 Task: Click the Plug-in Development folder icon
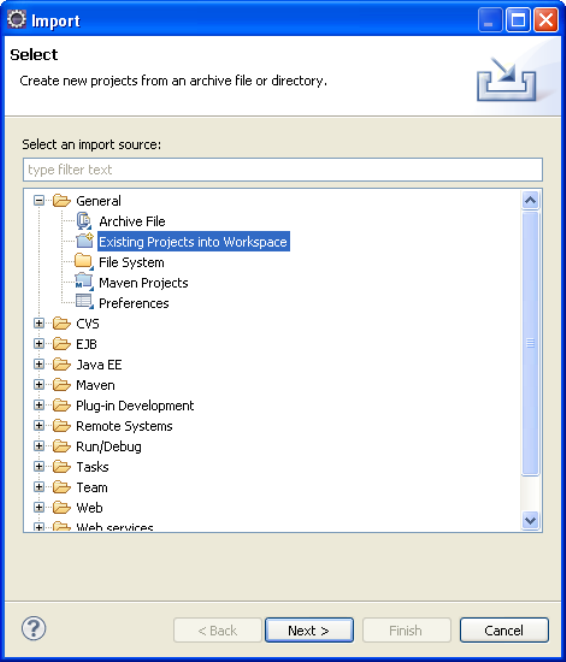pos(62,405)
